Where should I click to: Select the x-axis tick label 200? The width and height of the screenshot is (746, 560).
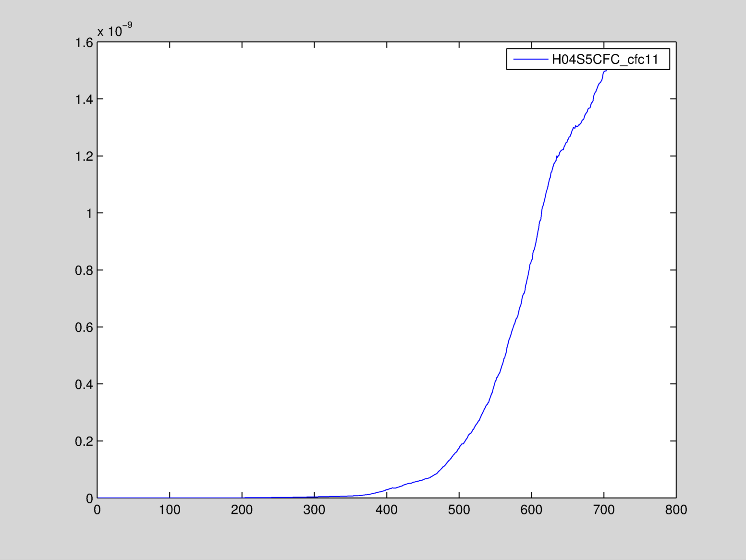242,510
